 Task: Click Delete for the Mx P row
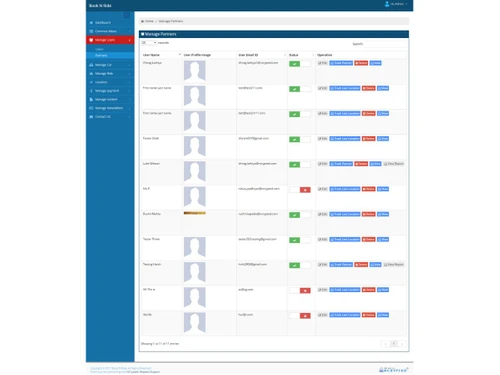tap(369, 189)
